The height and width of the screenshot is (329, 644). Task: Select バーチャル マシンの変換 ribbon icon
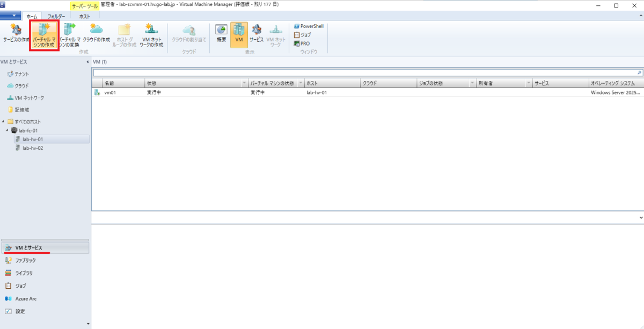(x=69, y=34)
